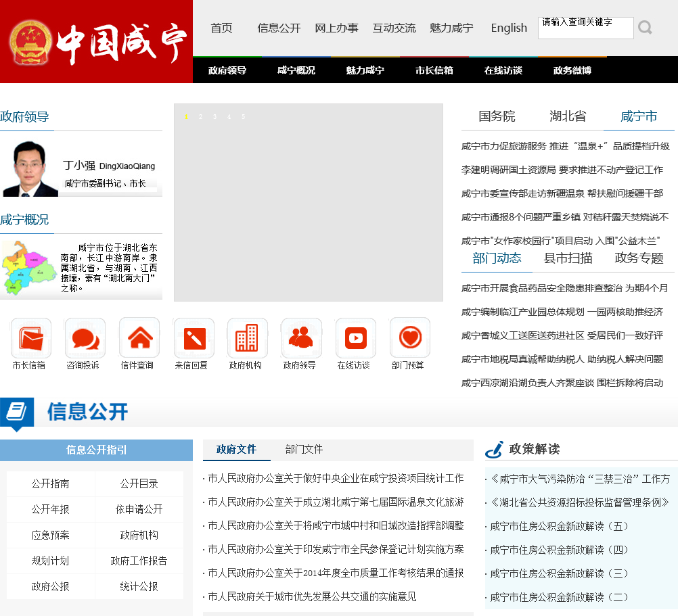Open the 政府工作报告 link
Viewport: 678px width, 616px height.
(139, 561)
